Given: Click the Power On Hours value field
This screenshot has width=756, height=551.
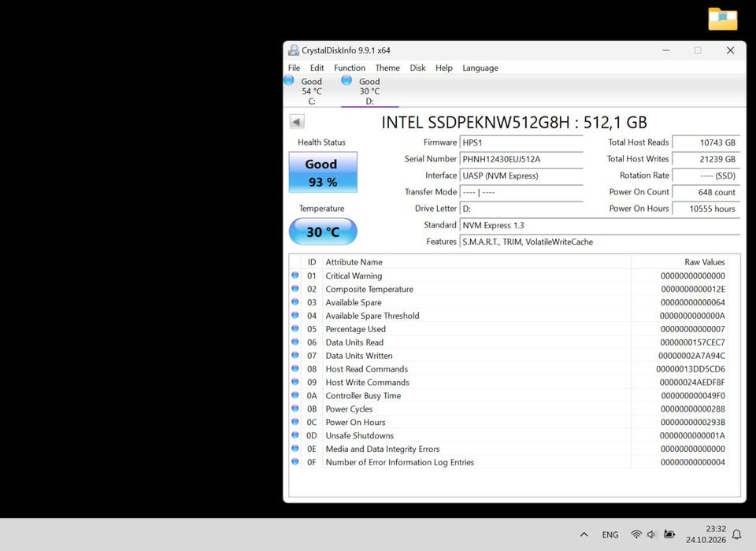Looking at the screenshot, I should (x=706, y=209).
